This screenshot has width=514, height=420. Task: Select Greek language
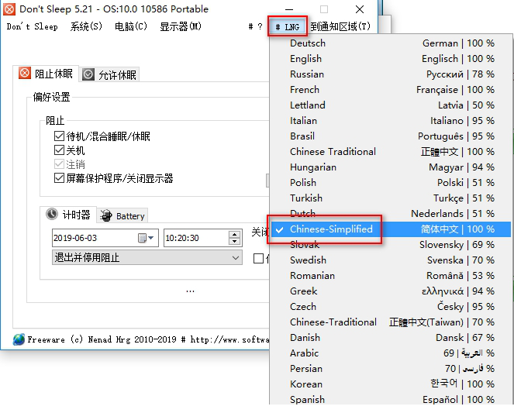(392, 291)
